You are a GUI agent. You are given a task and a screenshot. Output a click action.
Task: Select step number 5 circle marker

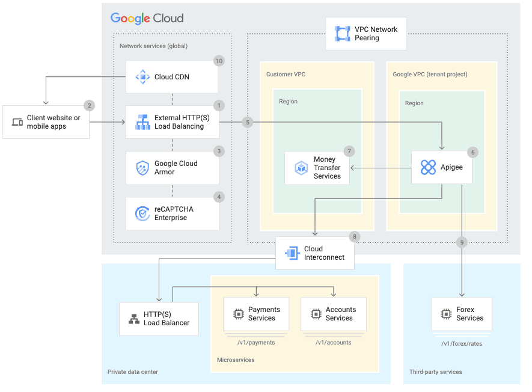click(247, 122)
